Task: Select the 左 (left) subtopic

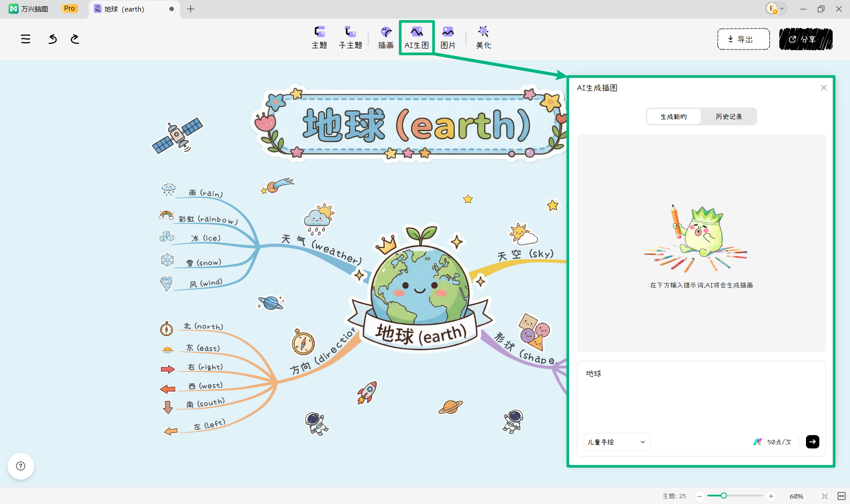Action: click(x=209, y=425)
